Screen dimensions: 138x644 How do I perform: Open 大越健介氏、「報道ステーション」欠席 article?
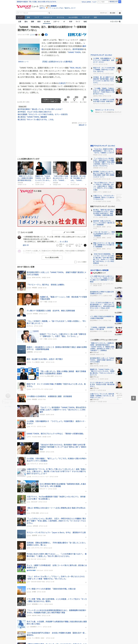[x=63, y=298]
